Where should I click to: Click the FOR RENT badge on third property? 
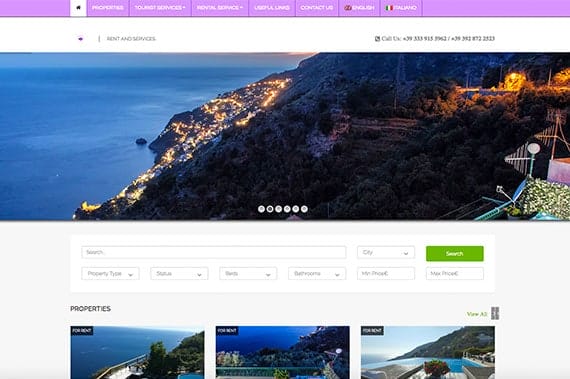(372, 331)
